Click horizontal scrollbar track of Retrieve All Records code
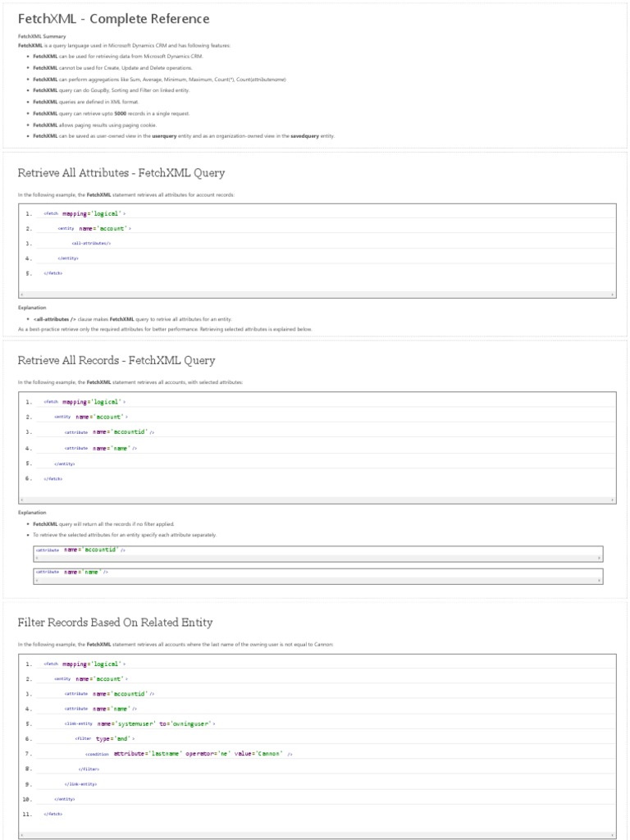The height and width of the screenshot is (840, 630). [x=317, y=499]
